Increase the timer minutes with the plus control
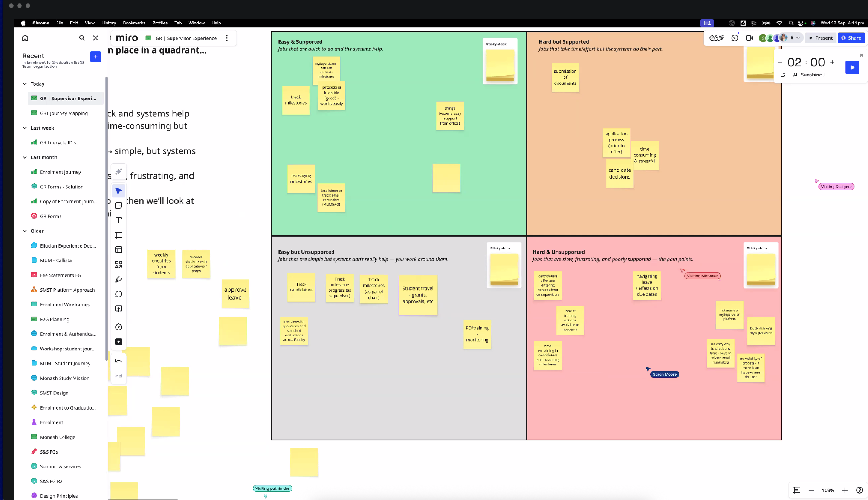The height and width of the screenshot is (500, 868). [x=832, y=62]
